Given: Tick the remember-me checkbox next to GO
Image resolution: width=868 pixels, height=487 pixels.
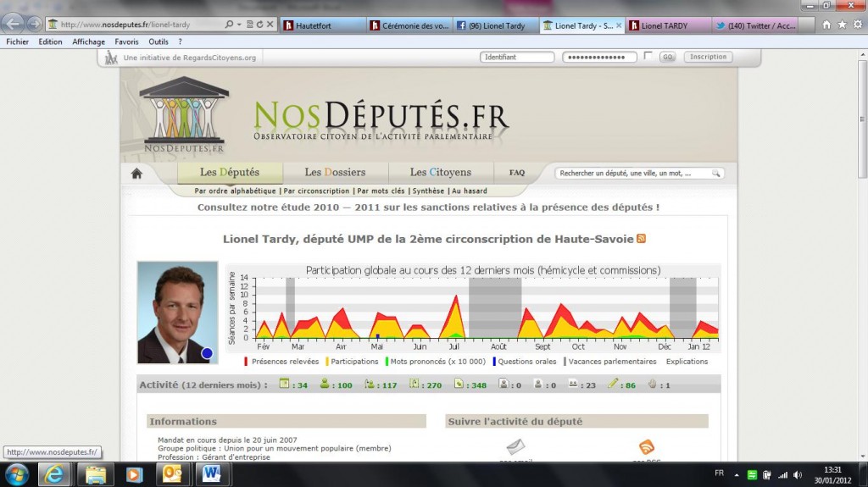Looking at the screenshot, I should click(648, 56).
